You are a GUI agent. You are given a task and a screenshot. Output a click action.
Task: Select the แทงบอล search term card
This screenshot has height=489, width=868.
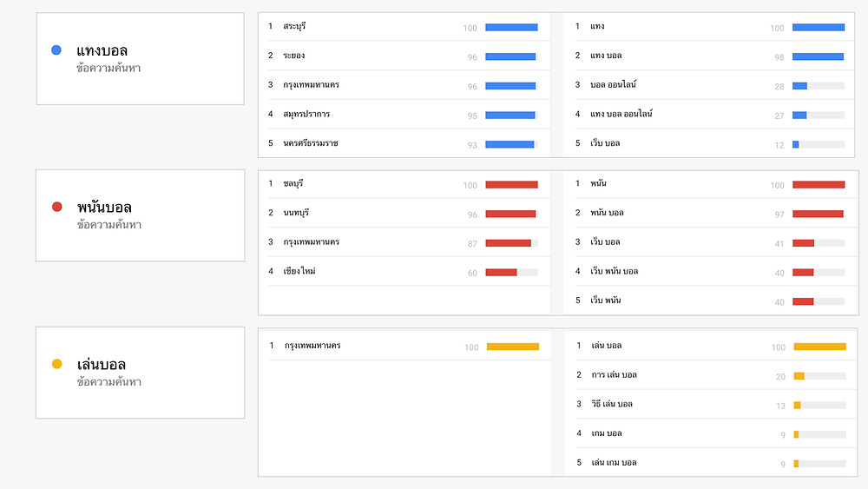(140, 59)
